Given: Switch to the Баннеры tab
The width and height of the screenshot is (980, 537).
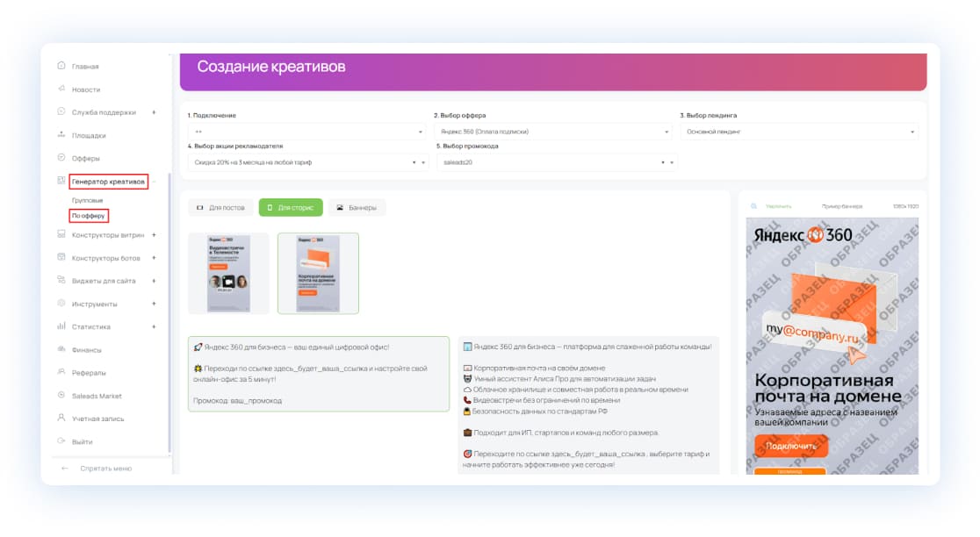Looking at the screenshot, I should coord(357,208).
